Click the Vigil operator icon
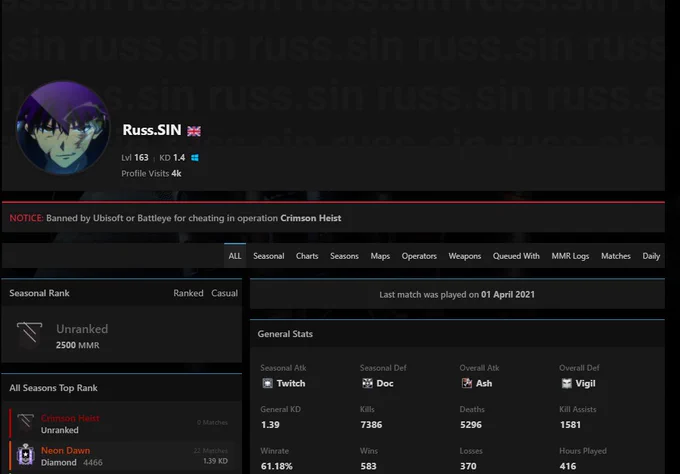 (566, 383)
